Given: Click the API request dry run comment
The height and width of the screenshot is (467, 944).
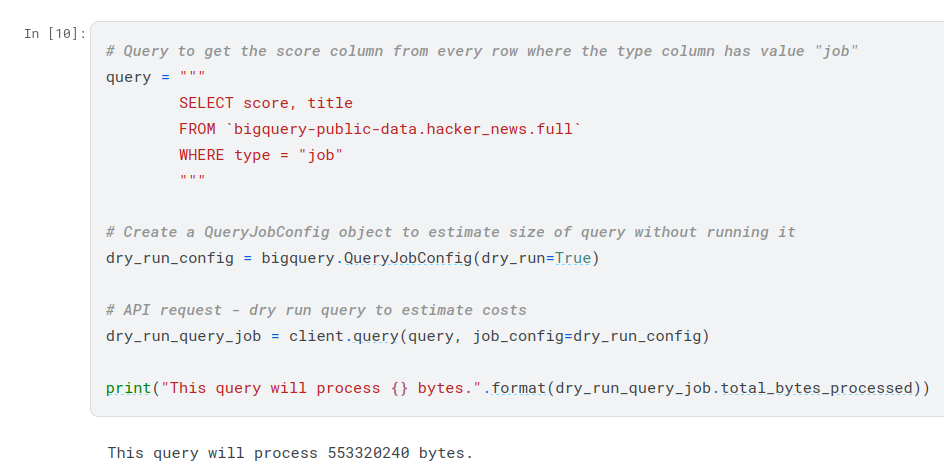Looking at the screenshot, I should (x=316, y=310).
